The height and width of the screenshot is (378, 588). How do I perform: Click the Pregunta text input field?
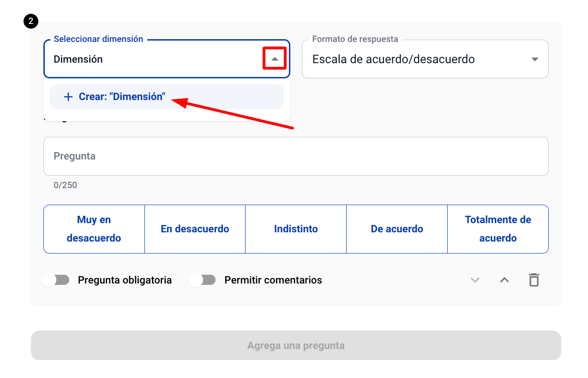pyautogui.click(x=295, y=156)
